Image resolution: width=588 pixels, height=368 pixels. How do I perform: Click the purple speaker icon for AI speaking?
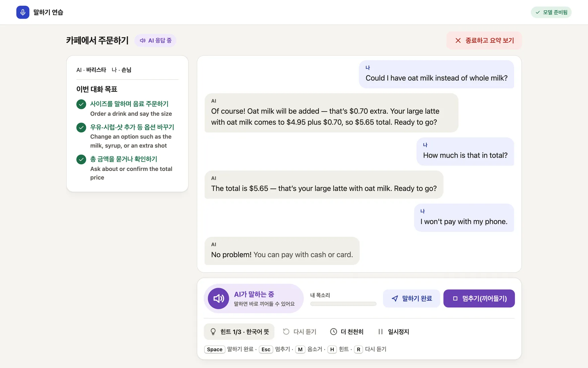click(218, 298)
